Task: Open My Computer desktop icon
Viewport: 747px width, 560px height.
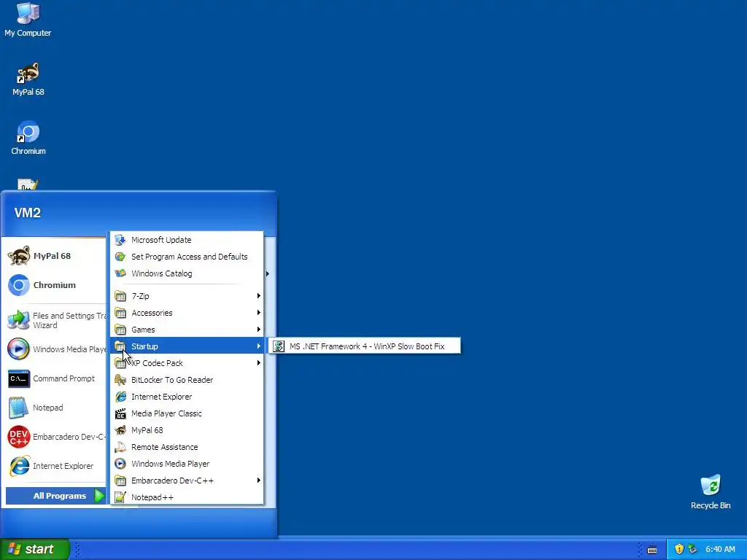Action: pyautogui.click(x=28, y=20)
